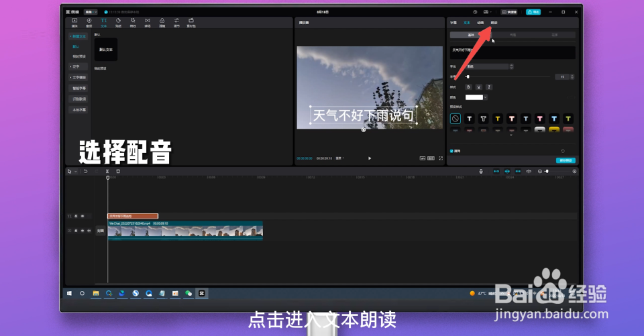Screen dimensions: 644x336
Task: Switch to the 朗读 tab in properties
Action: click(x=494, y=23)
